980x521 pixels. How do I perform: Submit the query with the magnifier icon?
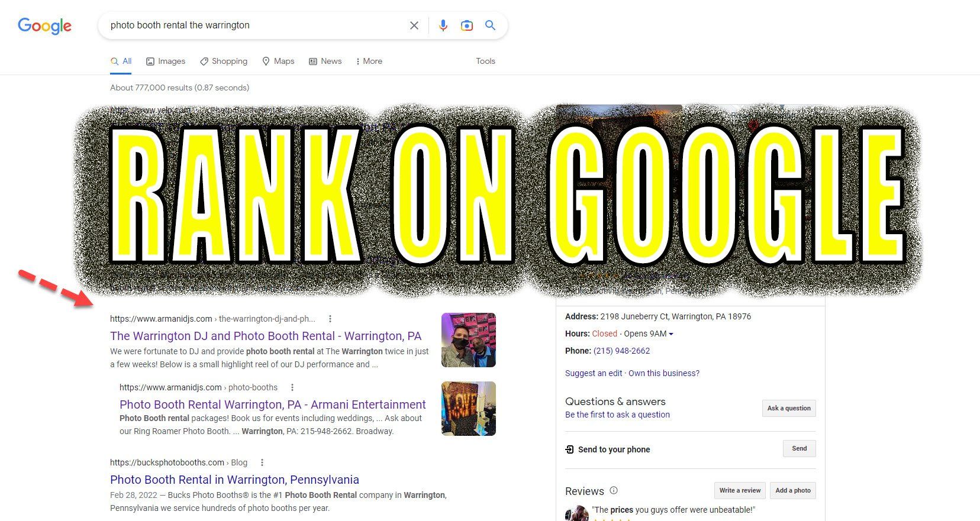click(x=490, y=25)
